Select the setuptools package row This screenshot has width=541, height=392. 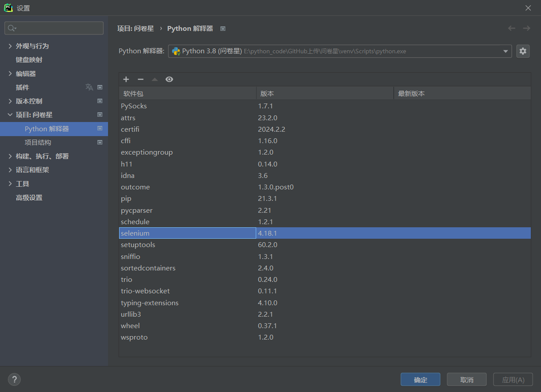tap(325, 245)
